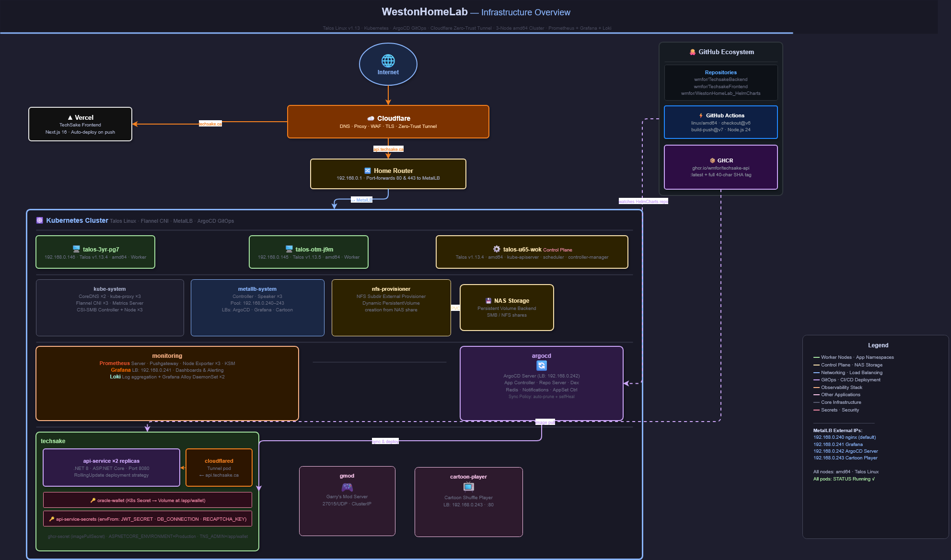
Task: Click the gmod game controller icon
Action: click(x=347, y=487)
